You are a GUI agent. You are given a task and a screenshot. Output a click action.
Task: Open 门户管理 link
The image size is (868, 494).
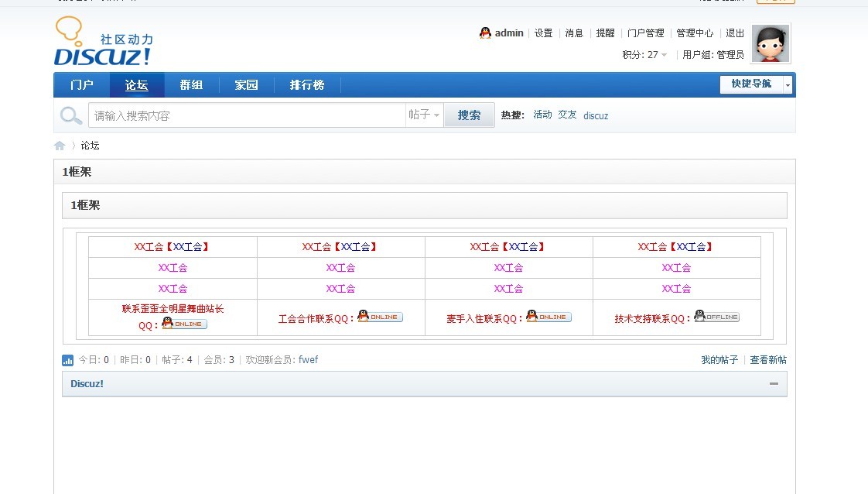645,33
